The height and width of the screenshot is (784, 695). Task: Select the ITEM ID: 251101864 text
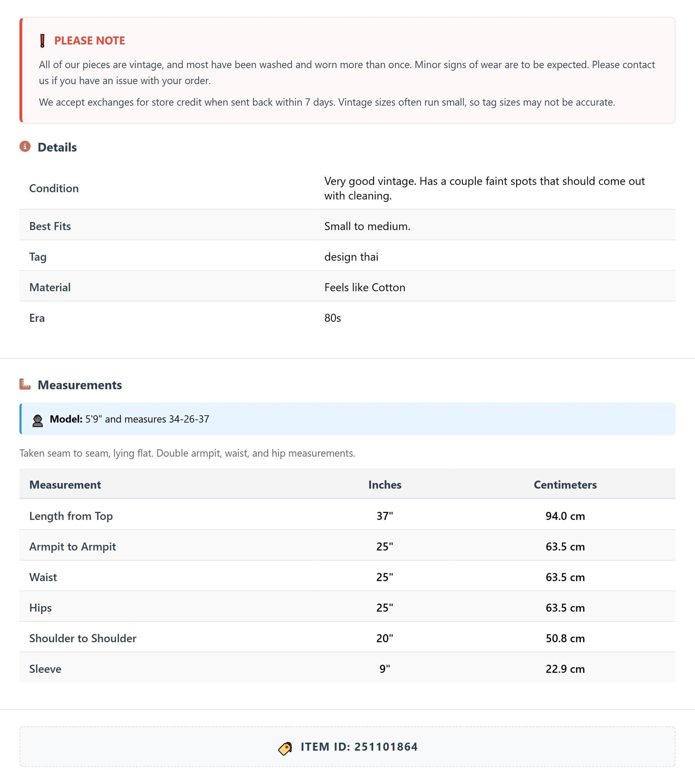pyautogui.click(x=359, y=746)
